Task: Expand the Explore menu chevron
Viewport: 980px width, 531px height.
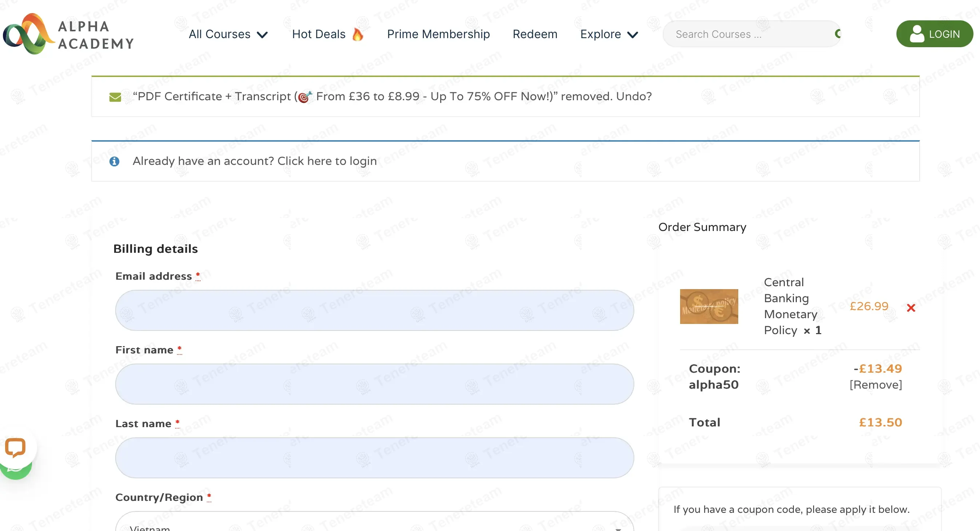Action: click(x=632, y=35)
